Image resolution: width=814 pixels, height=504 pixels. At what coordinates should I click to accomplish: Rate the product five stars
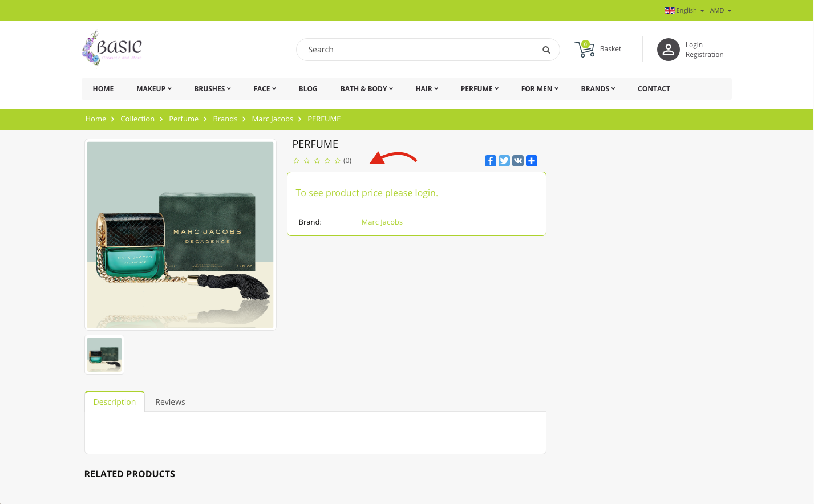pos(338,161)
